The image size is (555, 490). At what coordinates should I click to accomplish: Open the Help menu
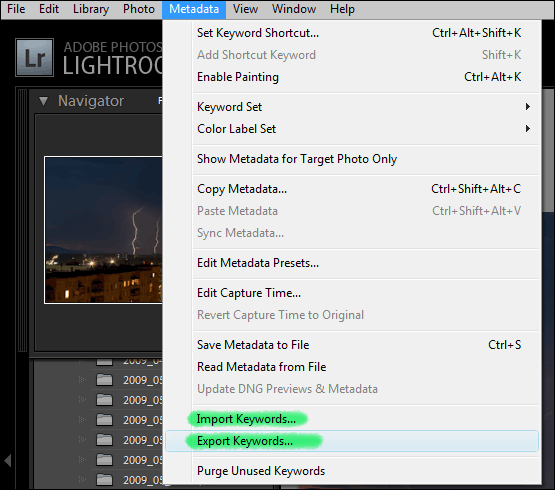[342, 9]
